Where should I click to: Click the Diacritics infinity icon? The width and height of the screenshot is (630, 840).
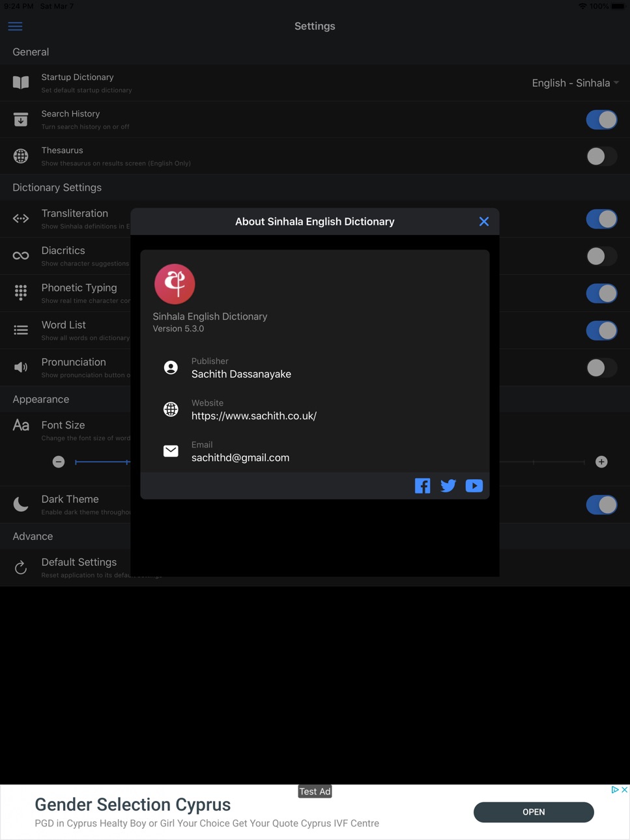tap(21, 256)
